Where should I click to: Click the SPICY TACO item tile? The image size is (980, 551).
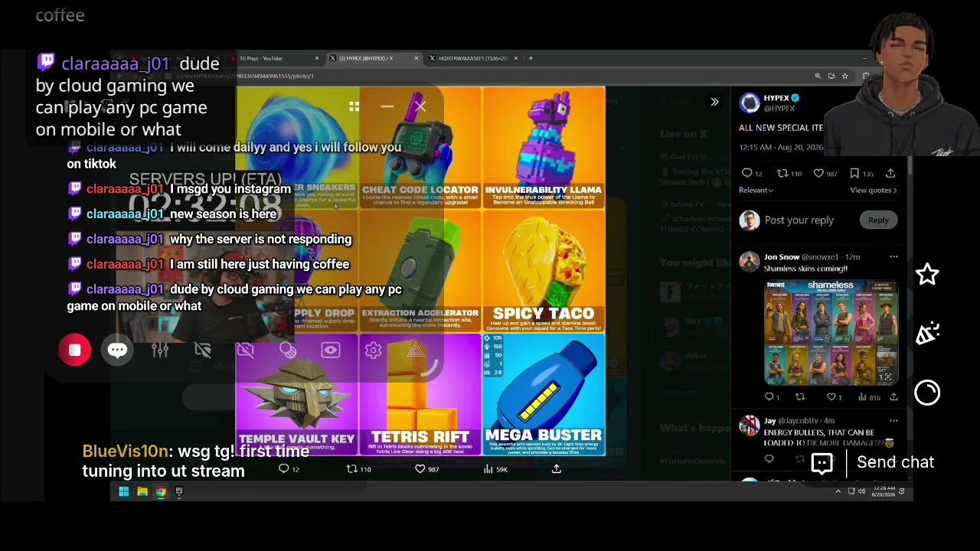point(544,272)
